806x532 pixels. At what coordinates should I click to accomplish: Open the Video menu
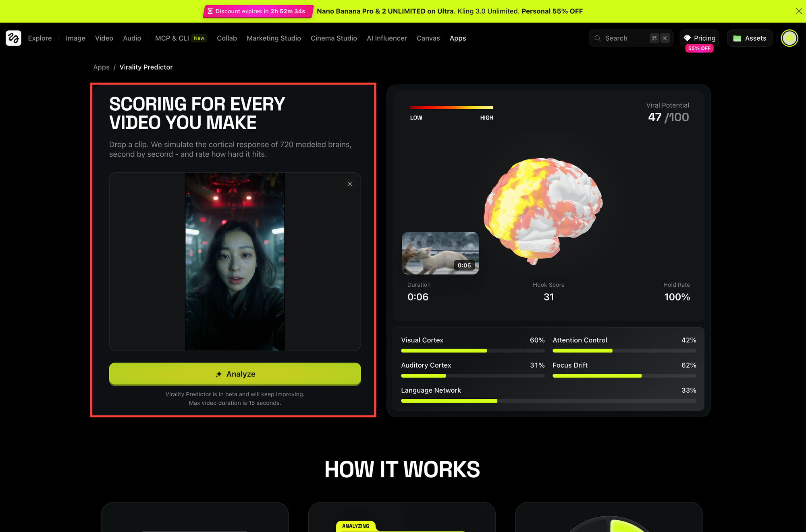tap(104, 38)
